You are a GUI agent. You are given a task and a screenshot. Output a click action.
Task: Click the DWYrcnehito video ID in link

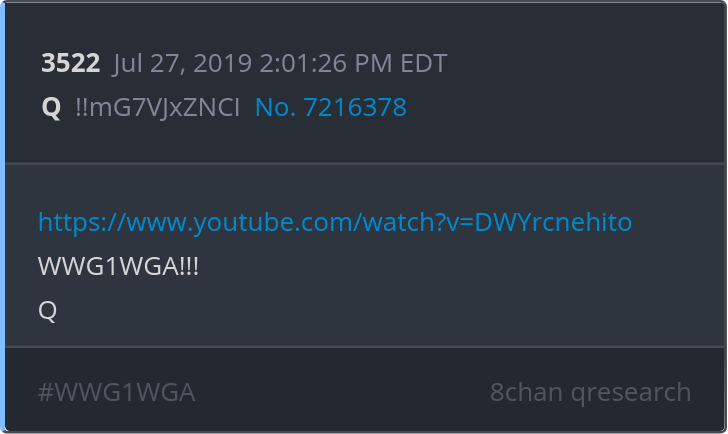[x=553, y=222]
